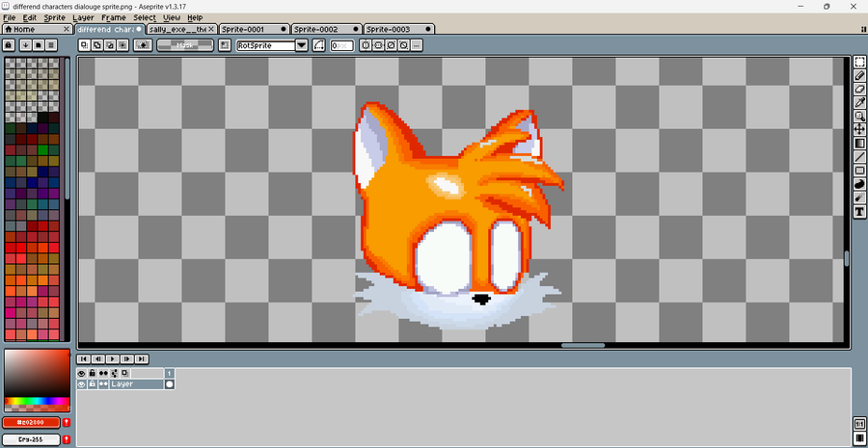This screenshot has height=448, width=868.
Task: Select the Eyedropper tool
Action: coord(859,103)
